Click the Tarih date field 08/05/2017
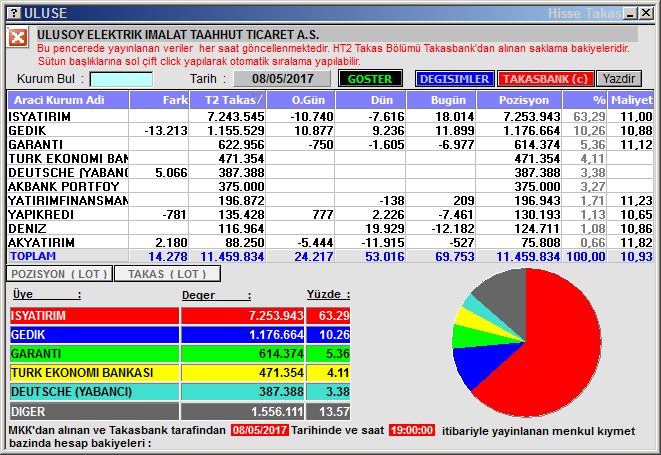This screenshot has width=661, height=455. click(x=282, y=79)
